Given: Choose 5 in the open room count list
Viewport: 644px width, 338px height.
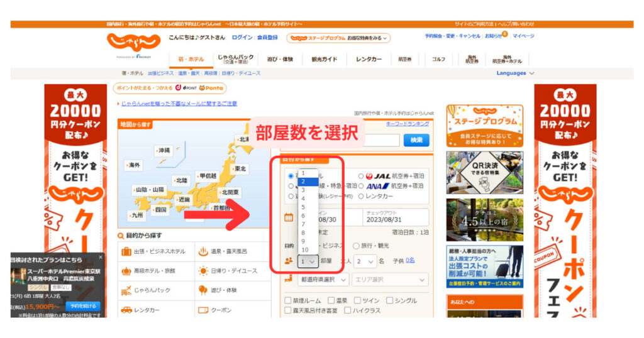Looking at the screenshot, I should 308,207.
